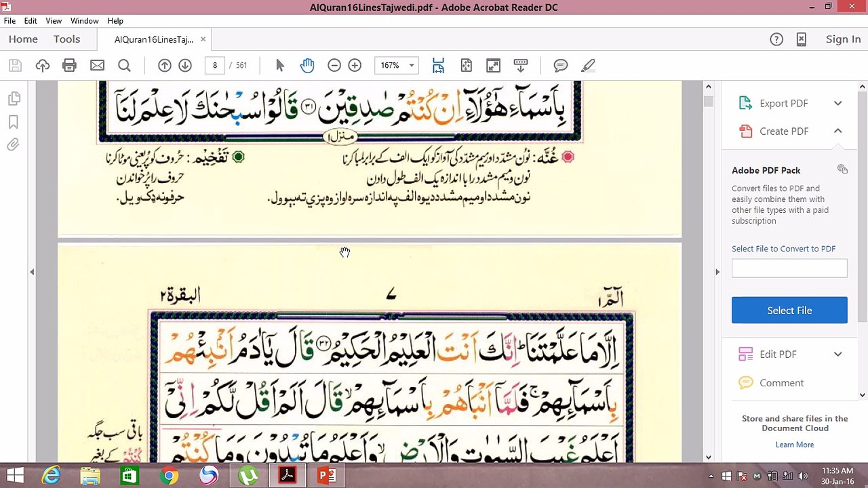Open uTorrent from the taskbar
The image size is (868, 488).
click(x=248, y=476)
